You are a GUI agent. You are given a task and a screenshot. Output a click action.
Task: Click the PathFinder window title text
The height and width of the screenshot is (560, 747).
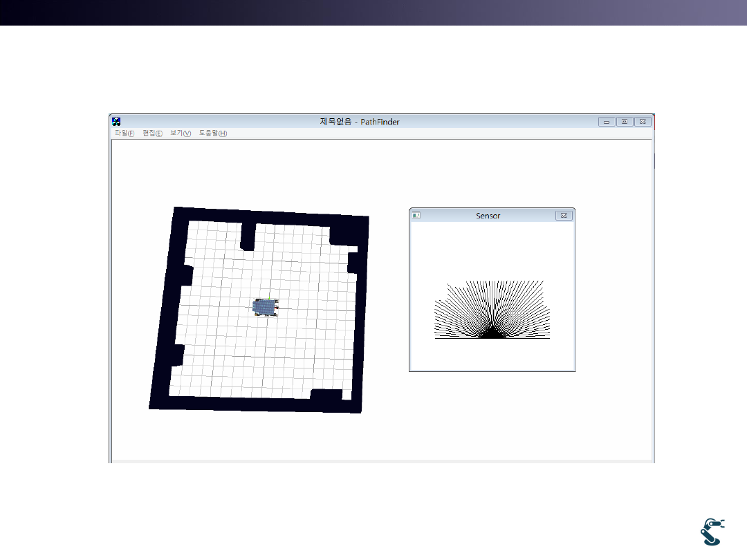tap(359, 122)
